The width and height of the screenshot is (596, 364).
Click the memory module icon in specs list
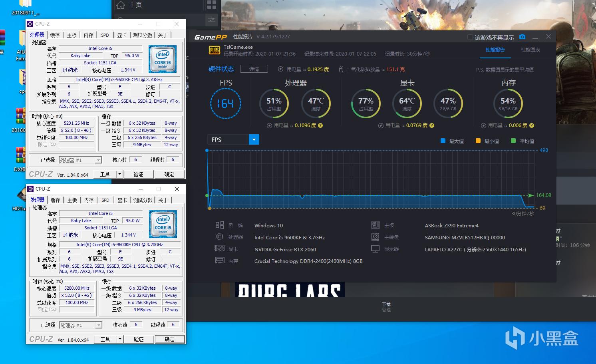(x=220, y=261)
